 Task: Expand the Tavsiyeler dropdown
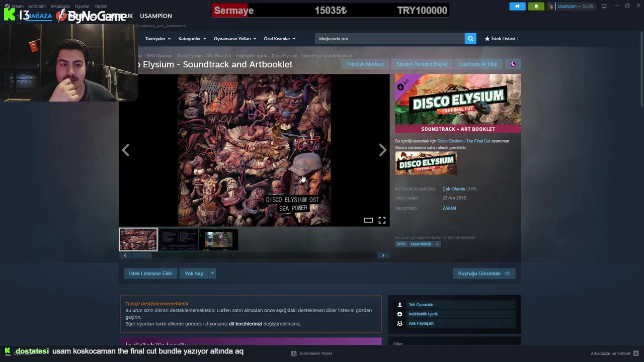click(x=158, y=39)
